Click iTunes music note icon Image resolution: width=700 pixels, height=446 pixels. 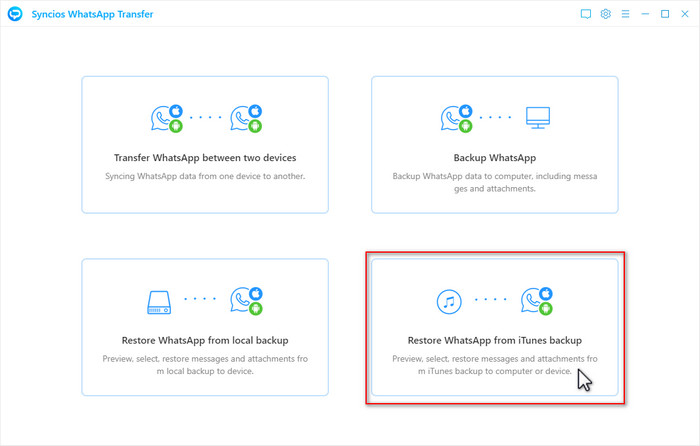pyautogui.click(x=449, y=302)
